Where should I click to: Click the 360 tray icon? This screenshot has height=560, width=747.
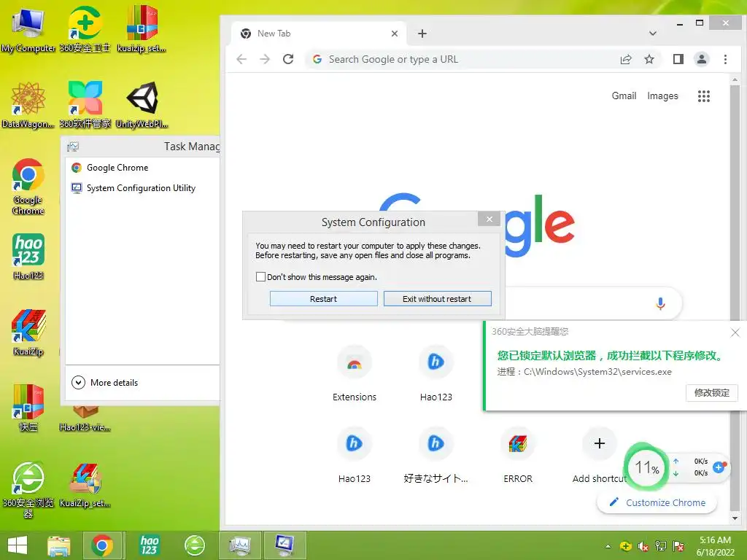[x=625, y=546]
